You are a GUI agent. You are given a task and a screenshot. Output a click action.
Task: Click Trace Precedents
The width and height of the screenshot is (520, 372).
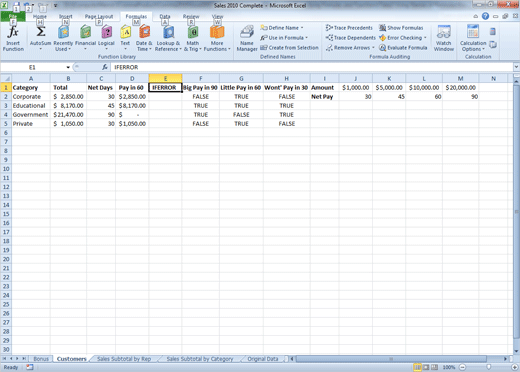[349, 28]
